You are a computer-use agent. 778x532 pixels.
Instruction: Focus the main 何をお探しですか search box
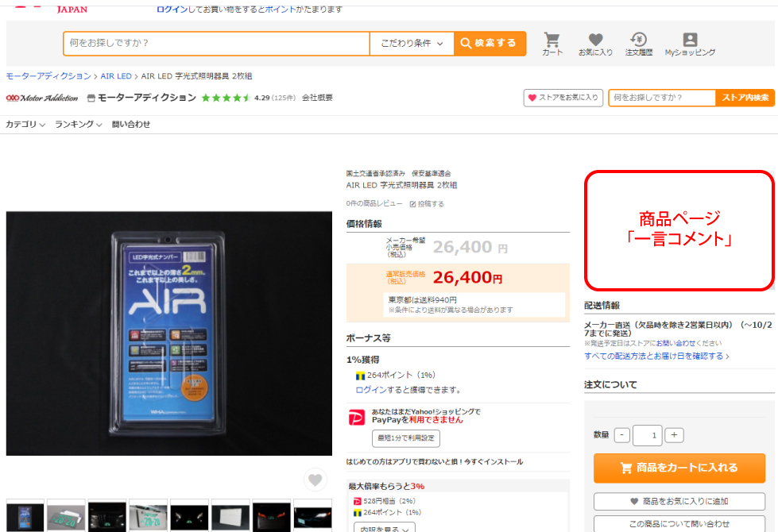tap(216, 43)
